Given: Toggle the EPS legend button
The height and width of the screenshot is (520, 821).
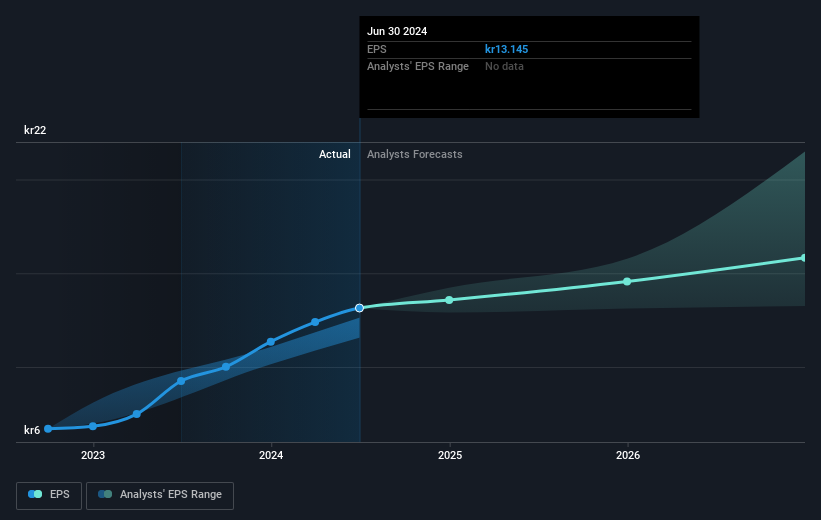Looking at the screenshot, I should (x=49, y=495).
